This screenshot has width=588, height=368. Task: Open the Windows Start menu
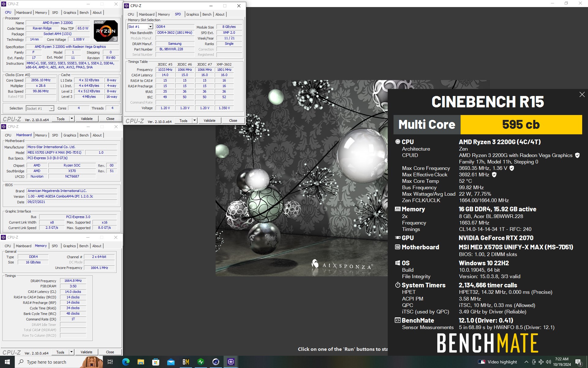(7, 362)
